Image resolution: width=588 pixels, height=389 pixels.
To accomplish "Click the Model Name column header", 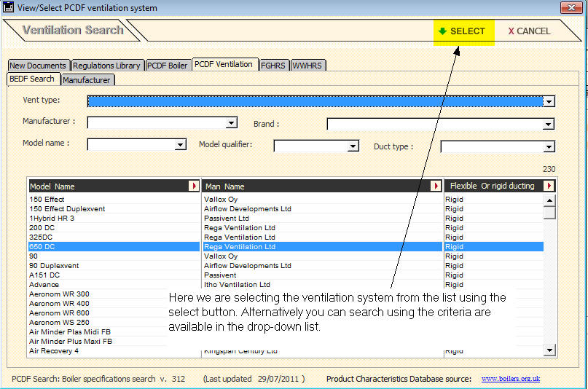I will [x=114, y=186].
